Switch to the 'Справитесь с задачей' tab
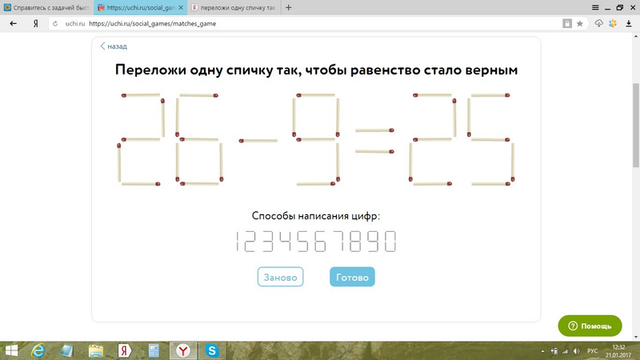Image resolution: width=640 pixels, height=360 pixels. click(47, 7)
